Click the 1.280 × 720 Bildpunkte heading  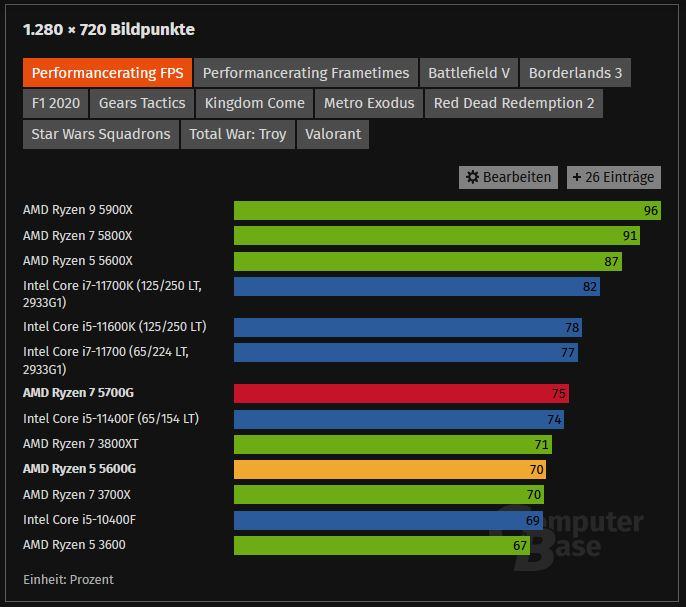pyautogui.click(x=109, y=30)
